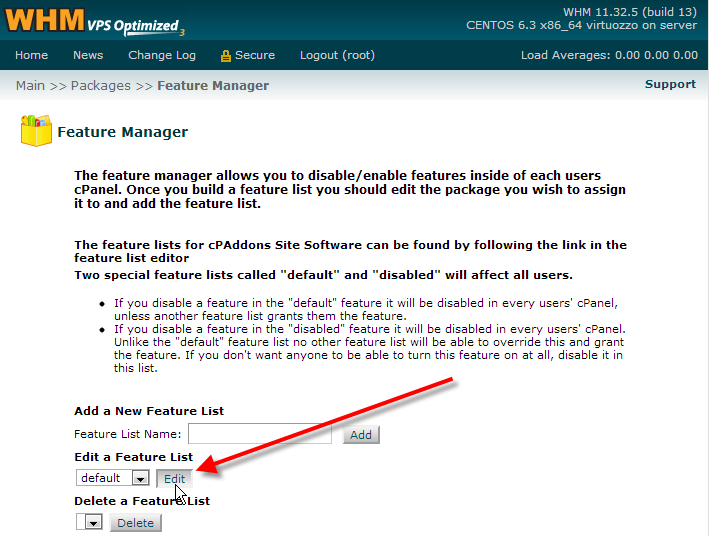Click the Feature List Name label
The image size is (709, 536).
click(x=128, y=434)
